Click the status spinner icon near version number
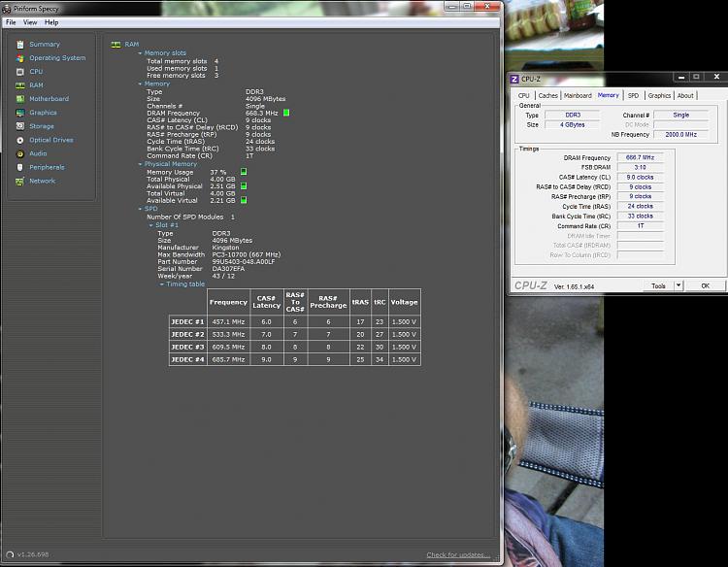Image resolution: width=728 pixels, height=567 pixels. (10, 555)
